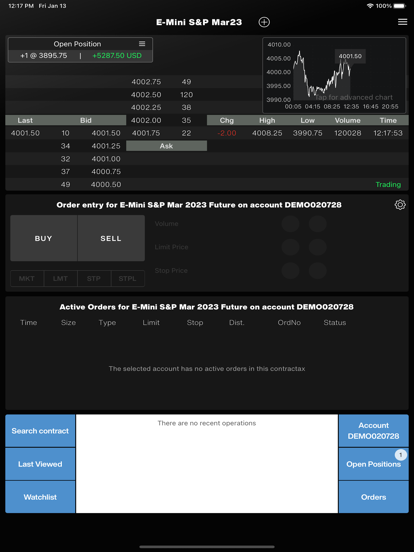This screenshot has width=414, height=552.
Task: Select bid price 4000.50
Action: pyautogui.click(x=106, y=184)
